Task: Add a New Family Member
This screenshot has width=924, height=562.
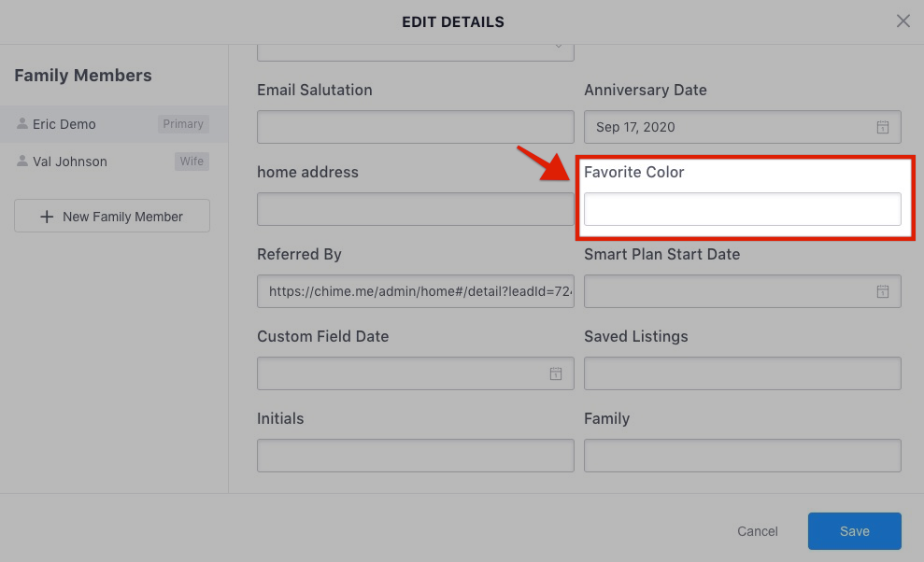Action: point(112,216)
